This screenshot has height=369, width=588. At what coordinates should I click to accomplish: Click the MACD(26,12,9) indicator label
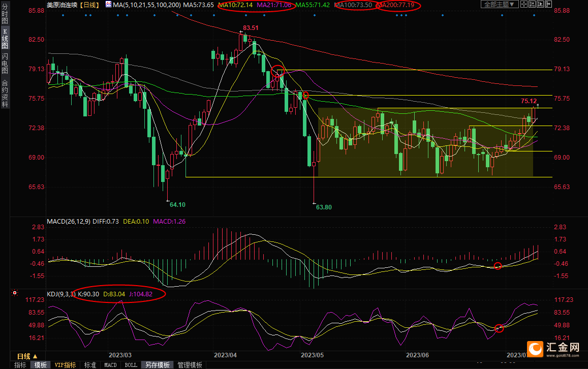[68, 221]
